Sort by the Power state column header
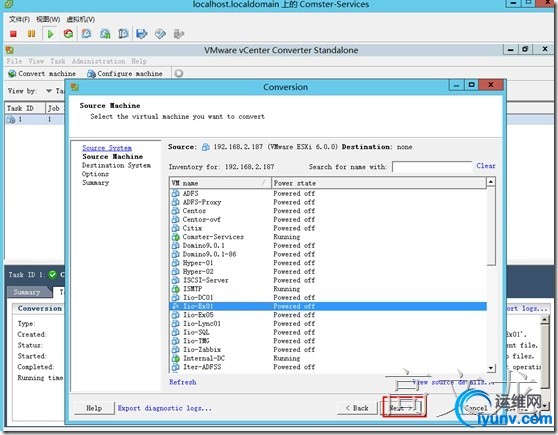This screenshot has width=558, height=435. (x=379, y=183)
